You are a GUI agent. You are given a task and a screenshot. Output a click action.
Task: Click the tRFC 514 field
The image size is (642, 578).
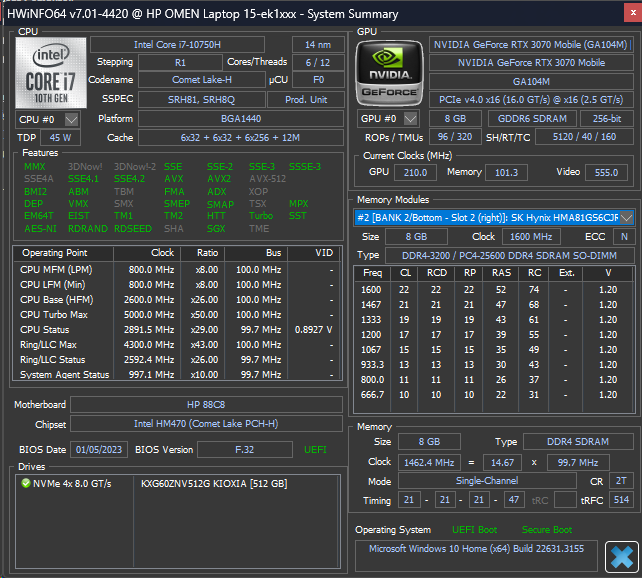click(621, 500)
